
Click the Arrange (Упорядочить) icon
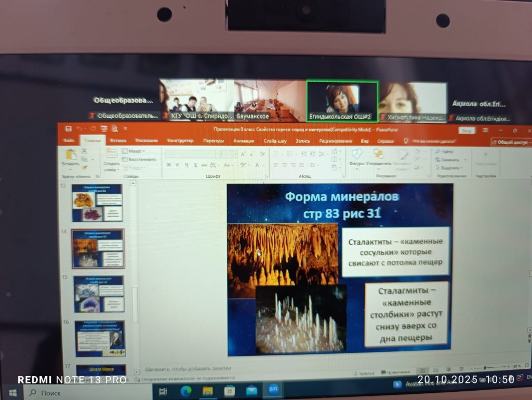tap(378, 155)
